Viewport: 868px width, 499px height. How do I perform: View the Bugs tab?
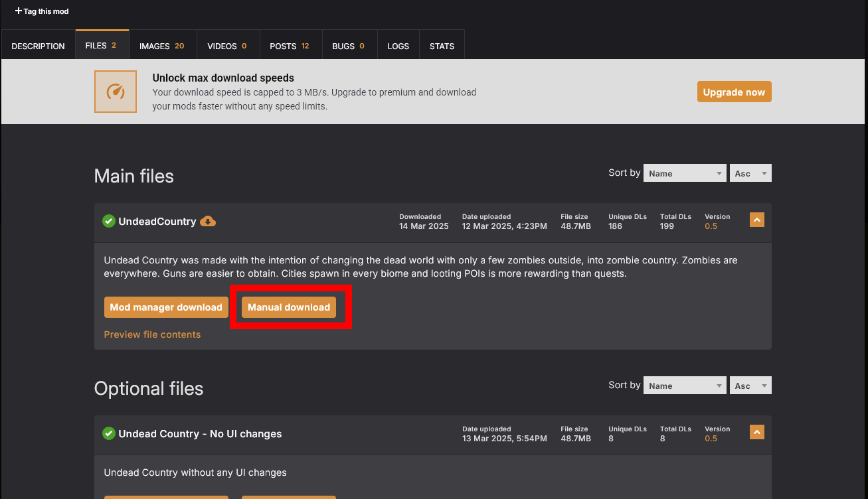point(348,46)
